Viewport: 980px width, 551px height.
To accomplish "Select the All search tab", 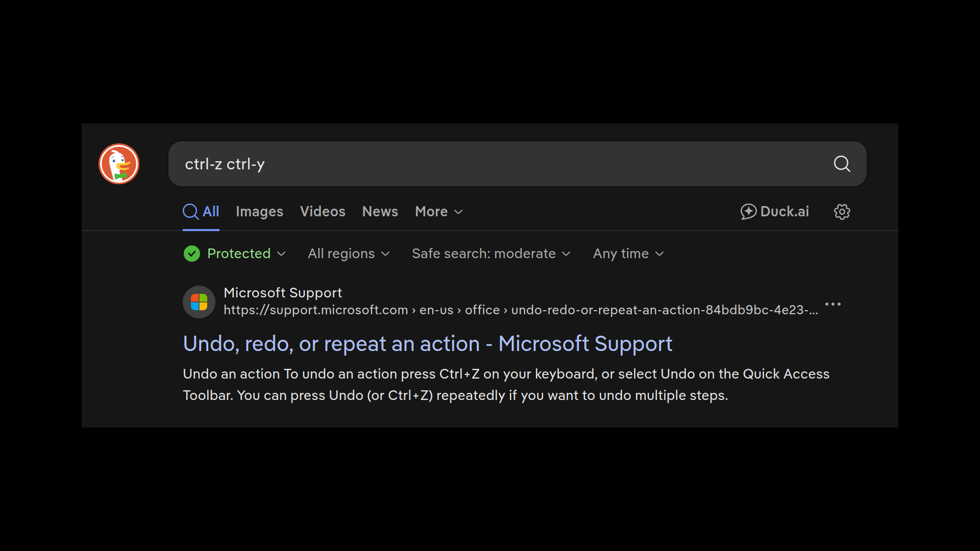I will click(201, 212).
